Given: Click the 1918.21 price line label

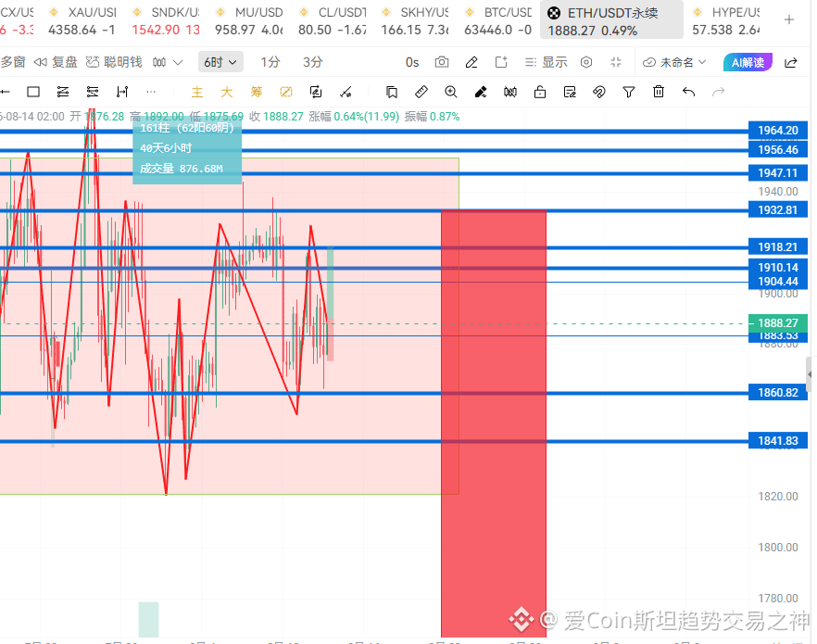Looking at the screenshot, I should (778, 247).
